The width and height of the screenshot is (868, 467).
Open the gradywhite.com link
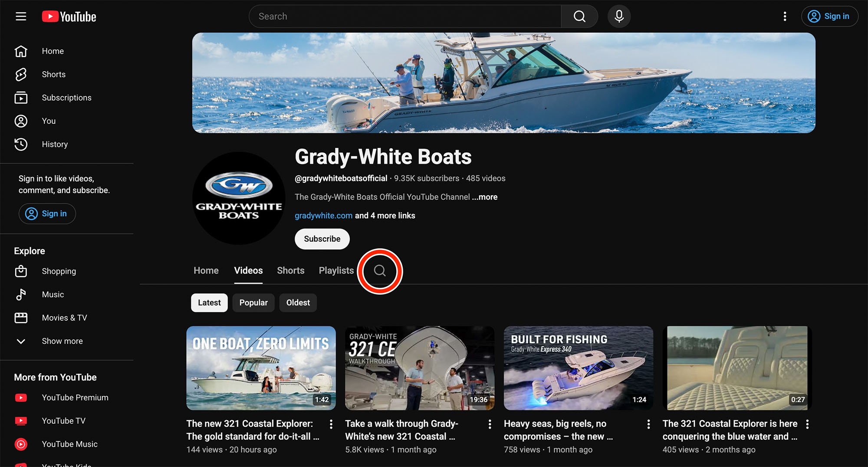coord(323,216)
